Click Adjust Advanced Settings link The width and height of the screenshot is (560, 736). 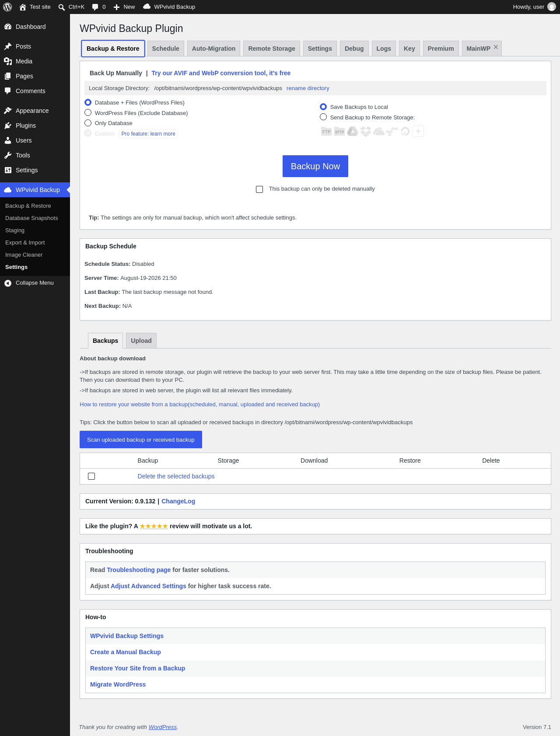pos(148,586)
